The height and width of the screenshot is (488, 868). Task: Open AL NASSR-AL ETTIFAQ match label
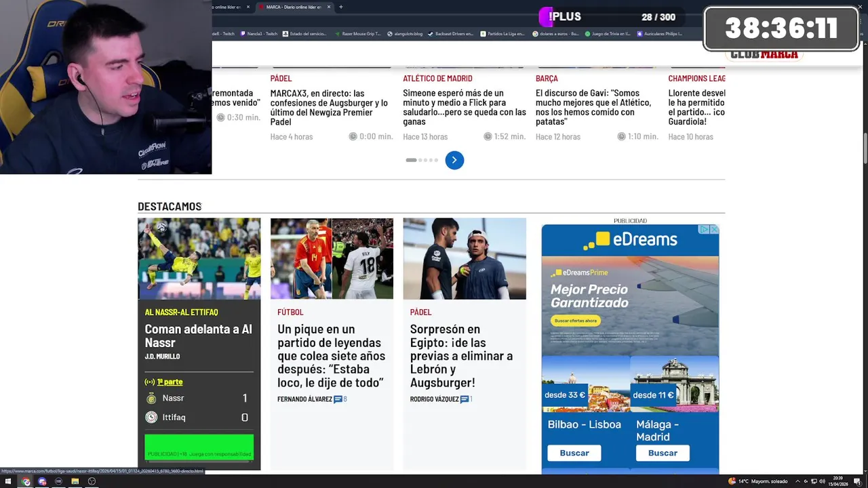click(181, 312)
